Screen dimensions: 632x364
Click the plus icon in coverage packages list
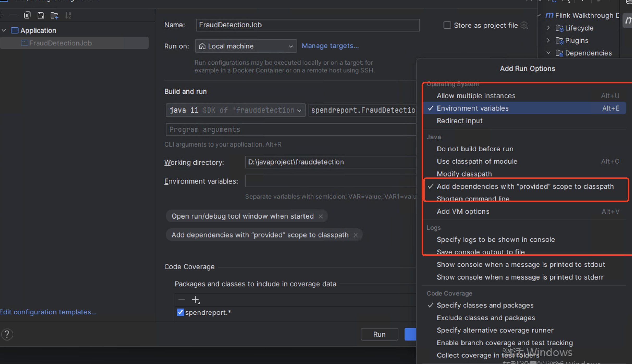[x=195, y=300]
